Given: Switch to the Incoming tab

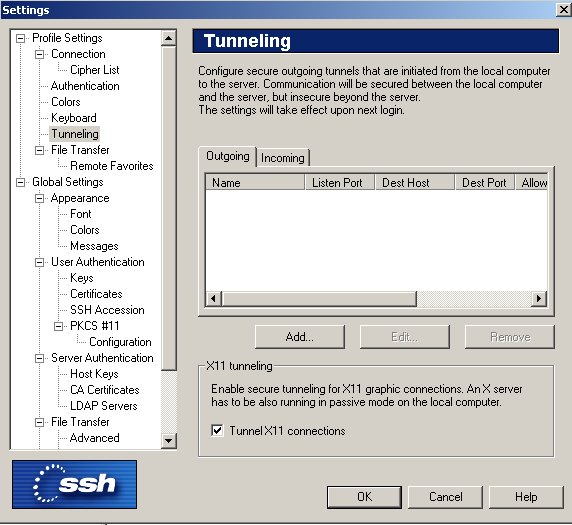Looking at the screenshot, I should tap(283, 158).
